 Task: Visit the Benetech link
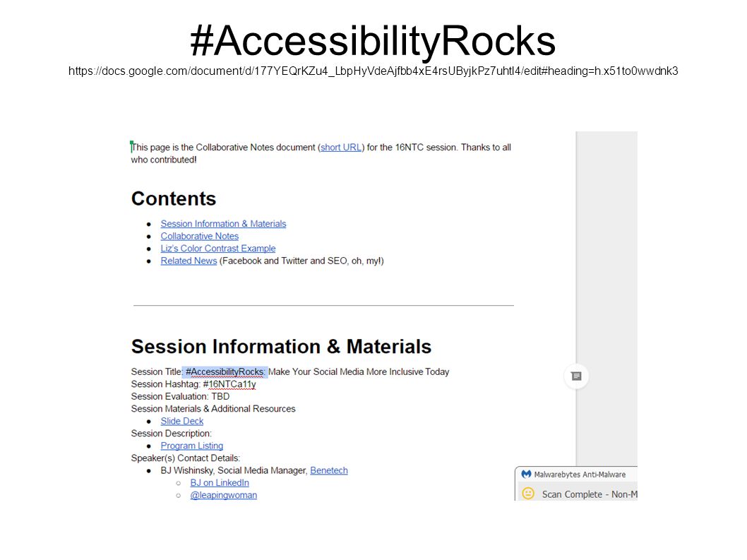pyautogui.click(x=329, y=470)
